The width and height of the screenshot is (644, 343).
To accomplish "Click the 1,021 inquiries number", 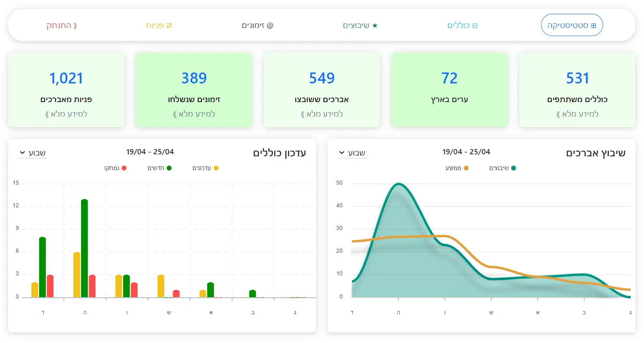I will click(x=66, y=78).
